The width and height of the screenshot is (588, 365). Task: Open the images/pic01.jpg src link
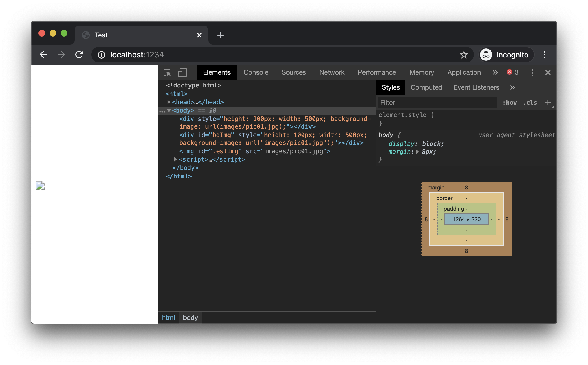[293, 151]
